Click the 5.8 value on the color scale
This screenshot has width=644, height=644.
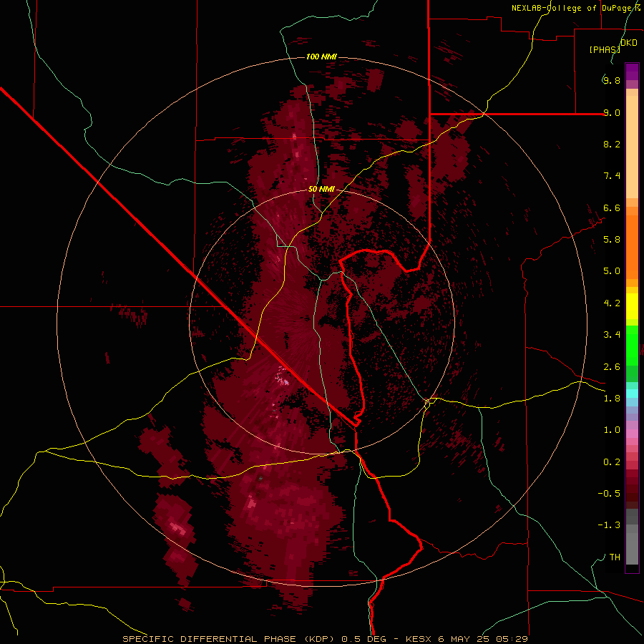(x=612, y=240)
